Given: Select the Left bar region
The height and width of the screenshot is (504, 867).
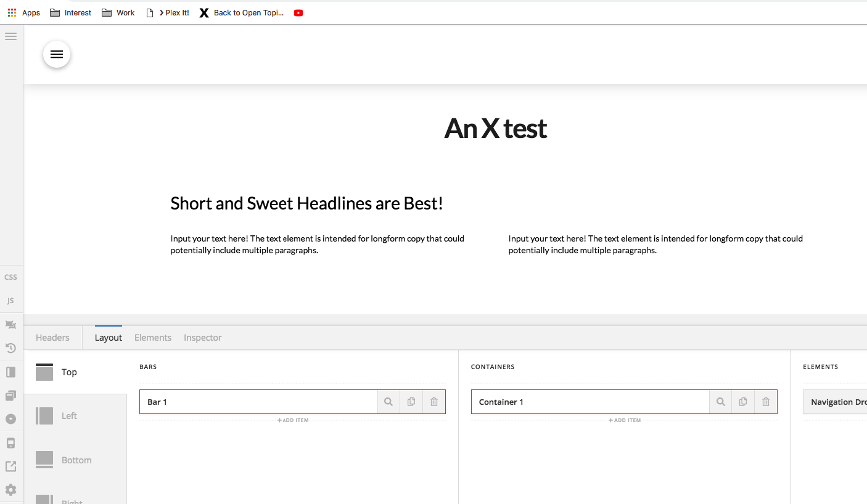Looking at the screenshot, I should 68,416.
